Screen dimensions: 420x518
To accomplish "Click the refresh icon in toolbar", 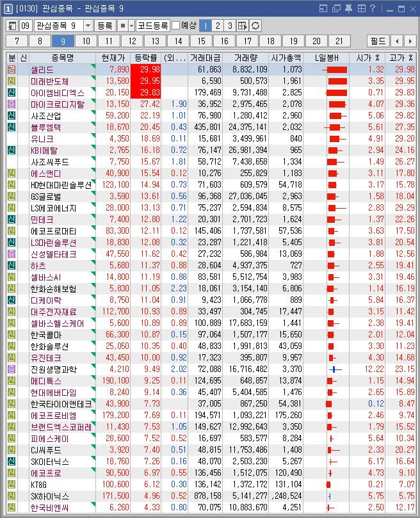I will [x=255, y=26].
